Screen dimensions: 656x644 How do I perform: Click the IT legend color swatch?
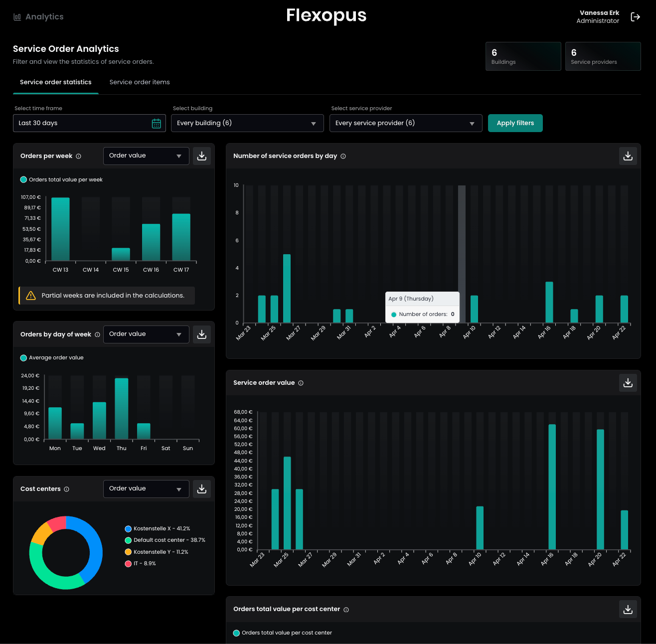[128, 564]
